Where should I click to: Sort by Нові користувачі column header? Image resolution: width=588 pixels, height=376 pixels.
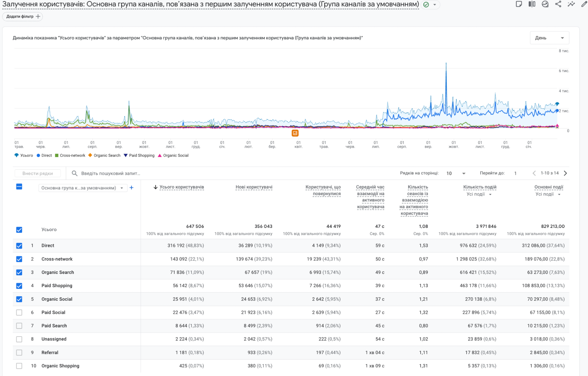coord(254,187)
